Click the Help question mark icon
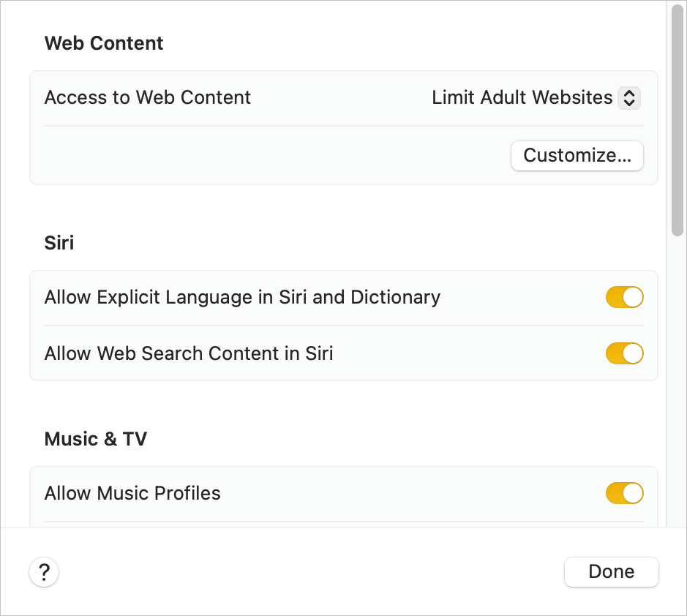687x616 pixels. click(44, 571)
